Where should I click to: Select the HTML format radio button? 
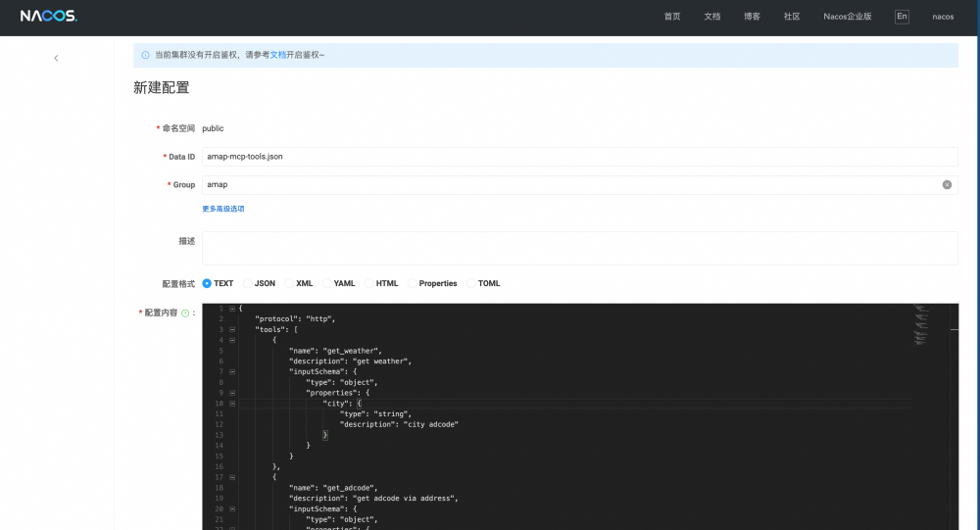pyautogui.click(x=368, y=283)
